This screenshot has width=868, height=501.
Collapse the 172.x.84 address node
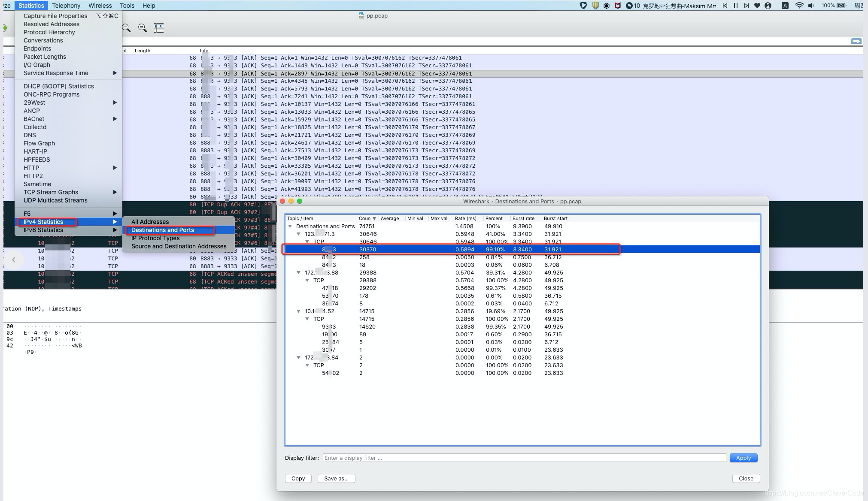(299, 357)
